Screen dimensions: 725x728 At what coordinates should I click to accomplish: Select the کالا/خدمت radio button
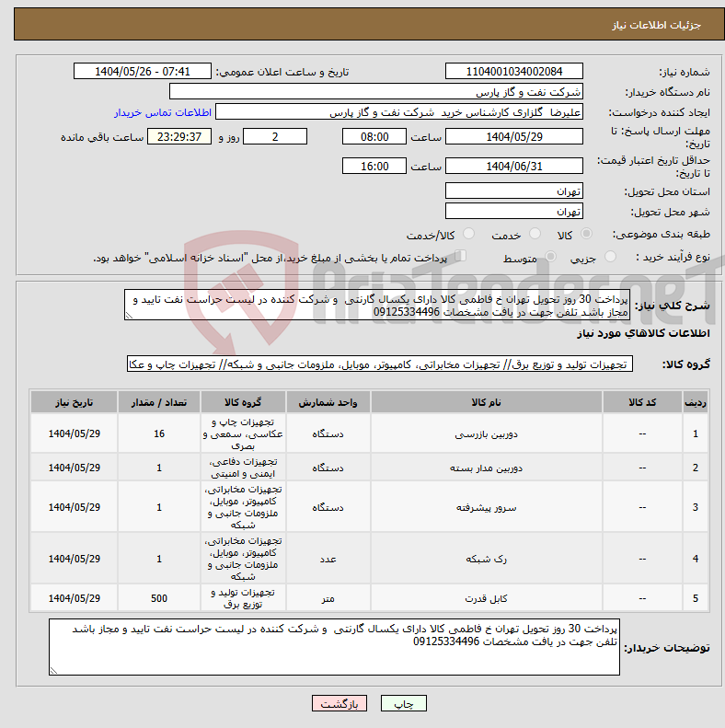pyautogui.click(x=469, y=234)
